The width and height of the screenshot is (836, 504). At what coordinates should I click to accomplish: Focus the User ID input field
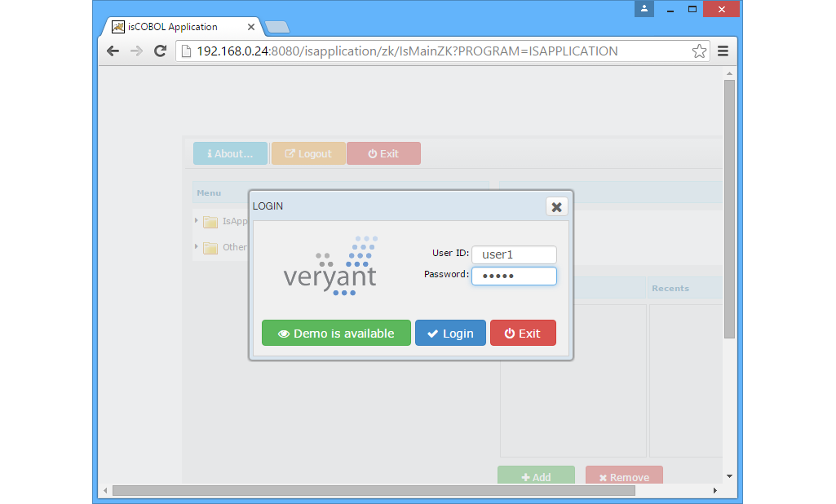[x=514, y=254]
